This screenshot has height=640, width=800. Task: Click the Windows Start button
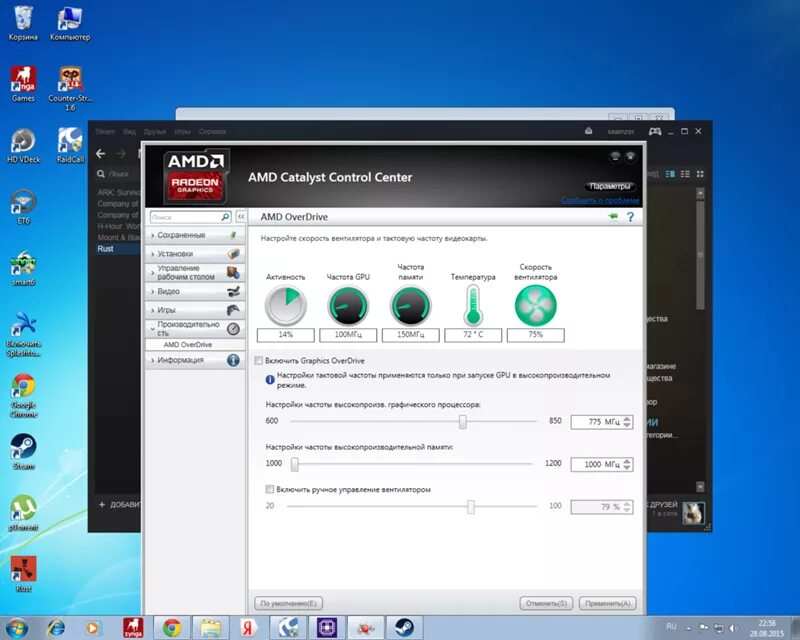(x=16, y=627)
